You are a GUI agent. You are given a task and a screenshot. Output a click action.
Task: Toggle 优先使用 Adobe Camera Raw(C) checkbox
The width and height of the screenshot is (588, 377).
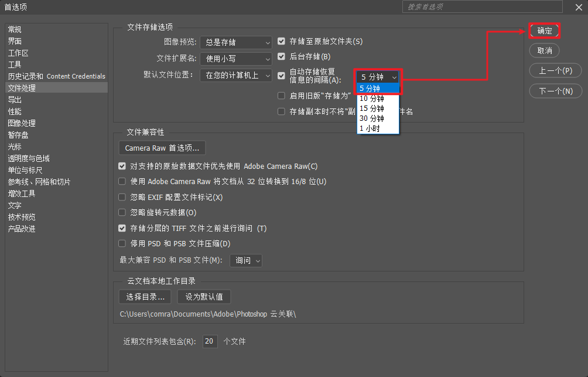point(122,166)
